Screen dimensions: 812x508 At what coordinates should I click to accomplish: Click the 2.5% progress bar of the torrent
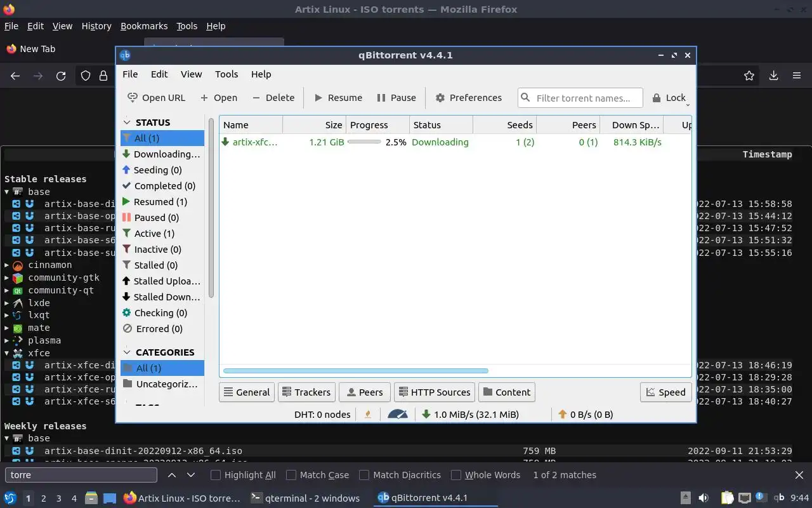[x=364, y=142]
